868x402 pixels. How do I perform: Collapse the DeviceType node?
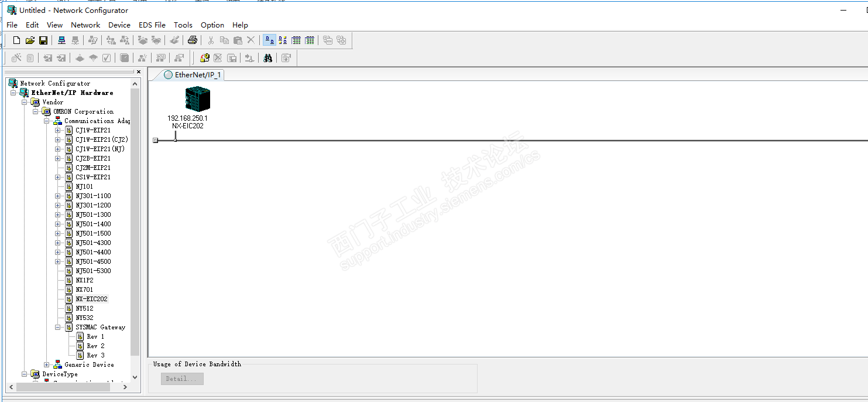coord(25,374)
